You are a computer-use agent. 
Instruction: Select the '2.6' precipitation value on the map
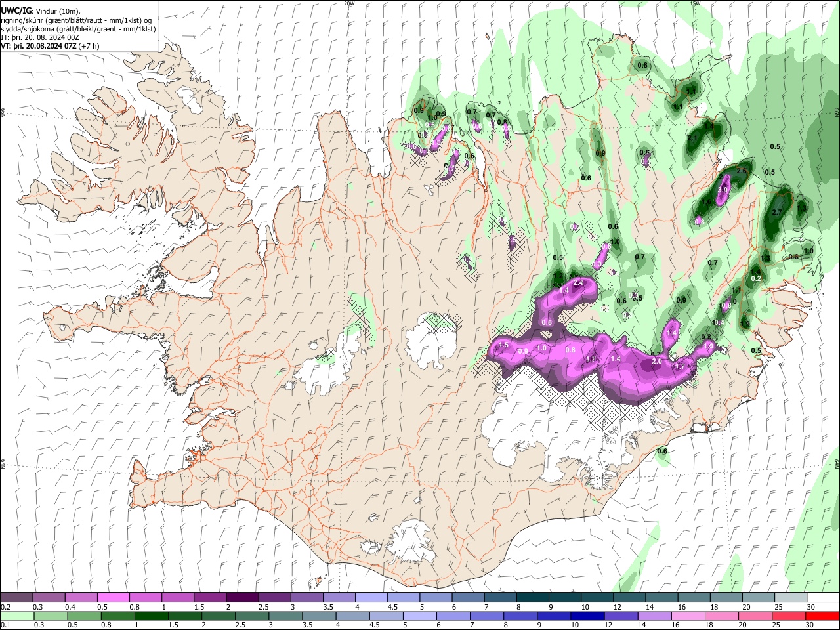tap(742, 171)
